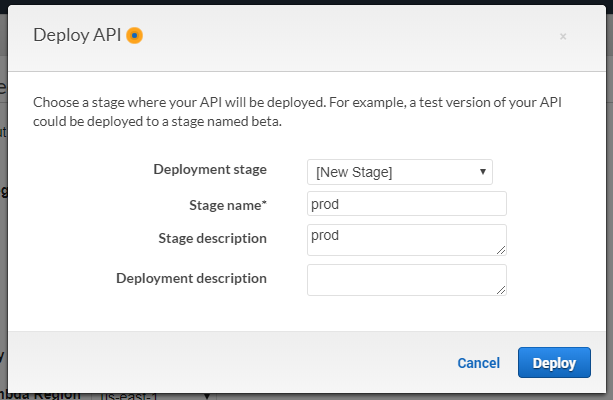The height and width of the screenshot is (400, 613).
Task: Click the Deployment stage dropdown arrow
Action: pyautogui.click(x=484, y=172)
